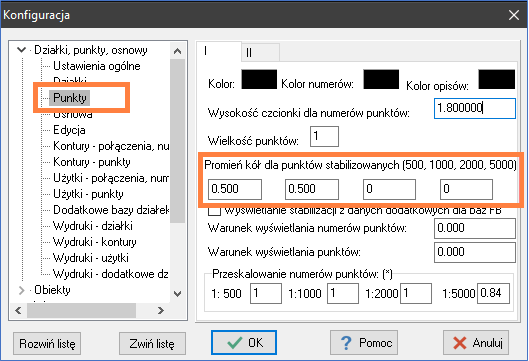
Task: Focus the 1:5000 scaling field 0.84
Action: (x=493, y=294)
